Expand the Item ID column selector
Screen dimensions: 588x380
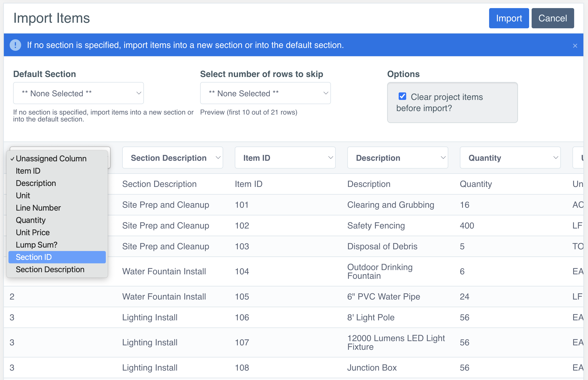tap(285, 158)
